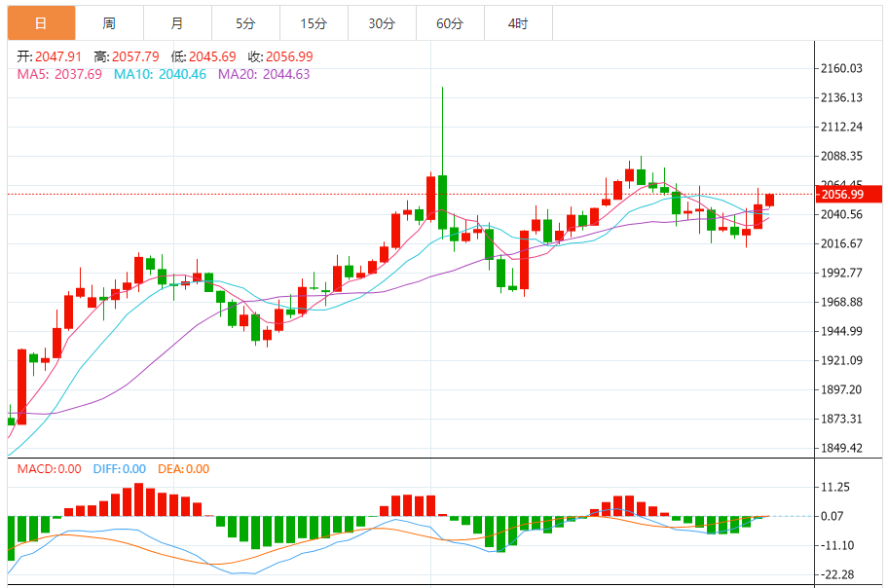
Task: Click the 1849.42 price axis label
Action: [x=841, y=448]
